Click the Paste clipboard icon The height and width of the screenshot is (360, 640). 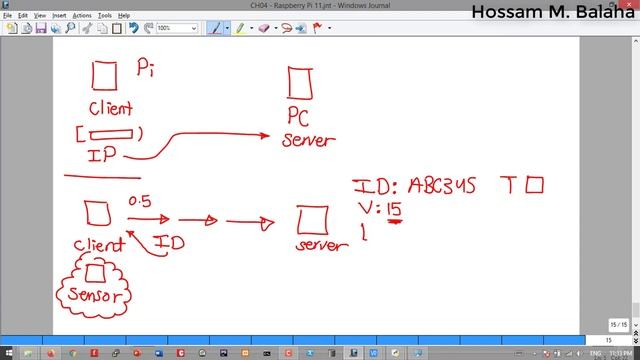tap(117, 28)
